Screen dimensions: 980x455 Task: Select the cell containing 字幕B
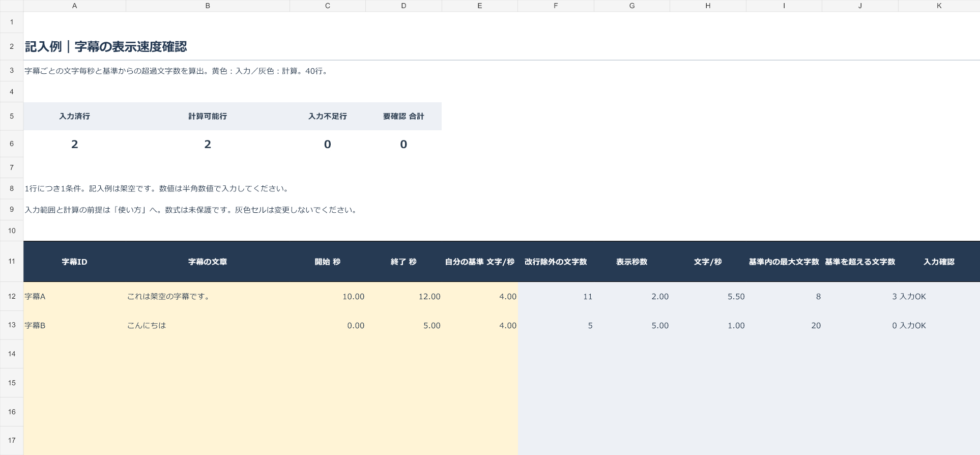pyautogui.click(x=74, y=325)
